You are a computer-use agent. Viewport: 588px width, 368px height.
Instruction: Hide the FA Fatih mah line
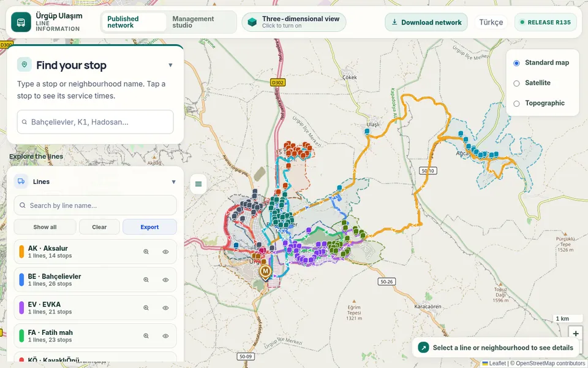click(x=165, y=336)
